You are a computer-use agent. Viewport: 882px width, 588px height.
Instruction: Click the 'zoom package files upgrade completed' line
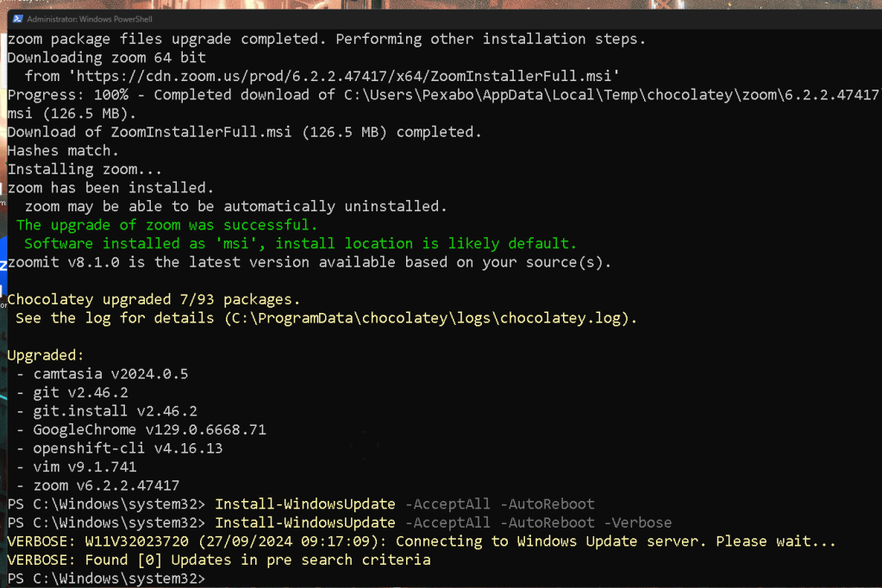pos(327,39)
